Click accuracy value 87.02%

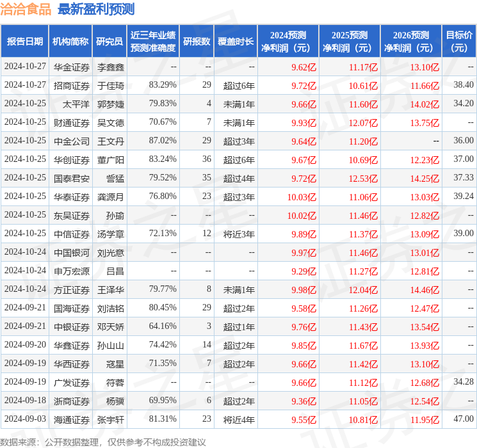163,141
